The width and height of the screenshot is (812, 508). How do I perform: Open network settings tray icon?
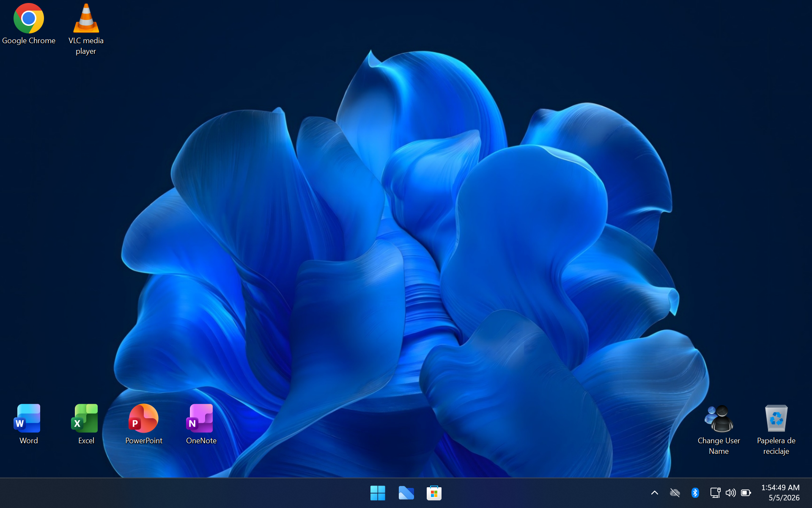(x=715, y=493)
